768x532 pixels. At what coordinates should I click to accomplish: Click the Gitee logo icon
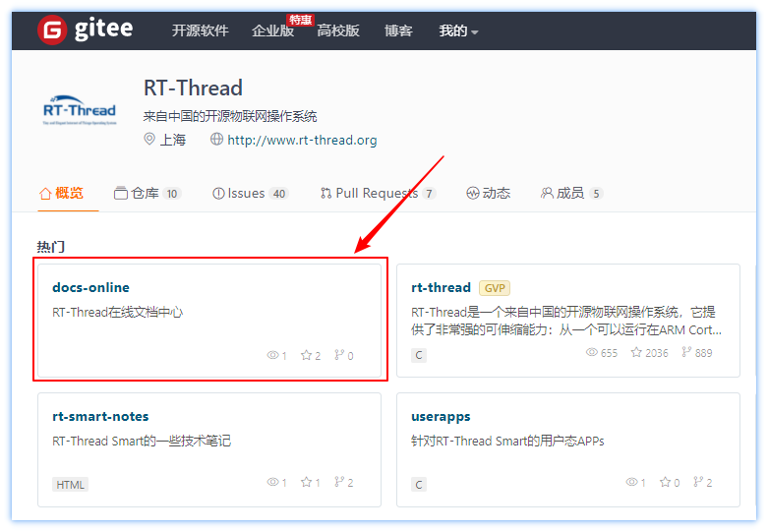pyautogui.click(x=52, y=30)
